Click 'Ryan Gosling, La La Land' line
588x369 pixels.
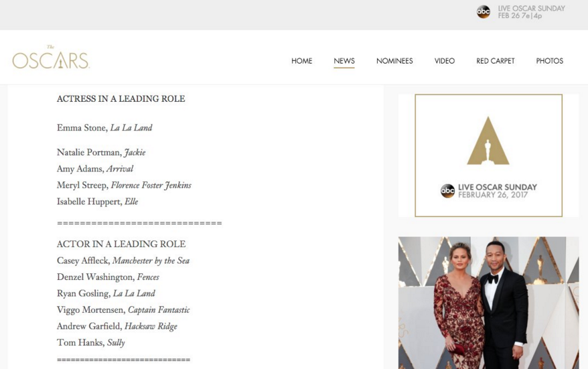[x=106, y=293]
